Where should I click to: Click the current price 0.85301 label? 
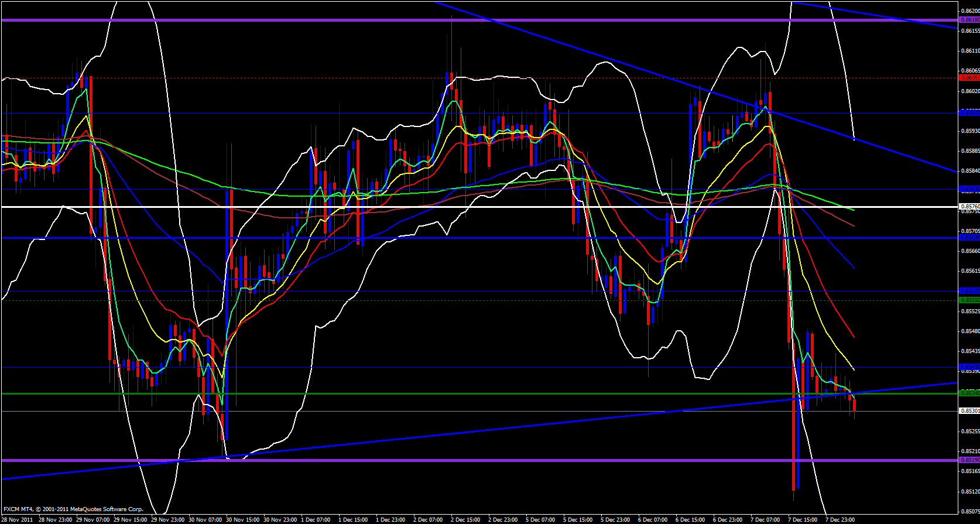[969, 411]
